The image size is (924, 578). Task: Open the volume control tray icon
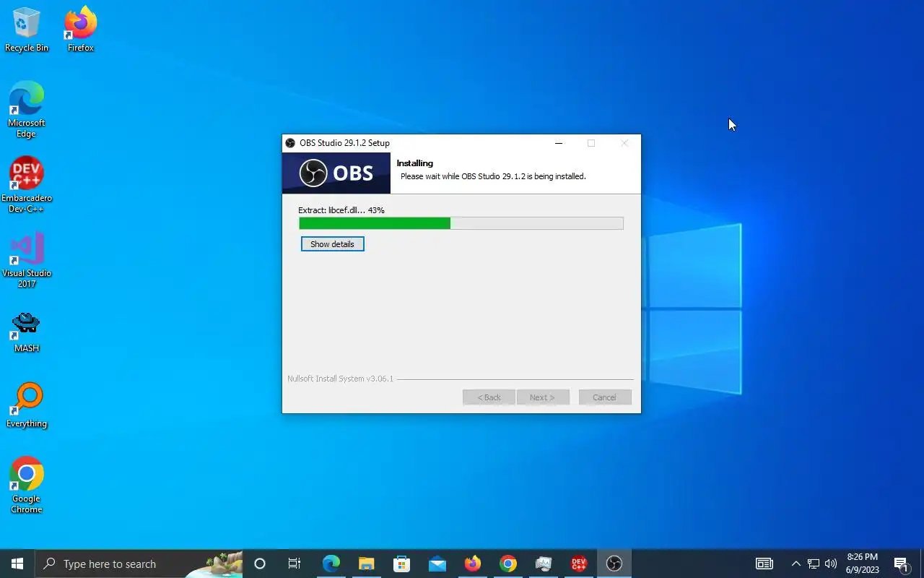(831, 564)
